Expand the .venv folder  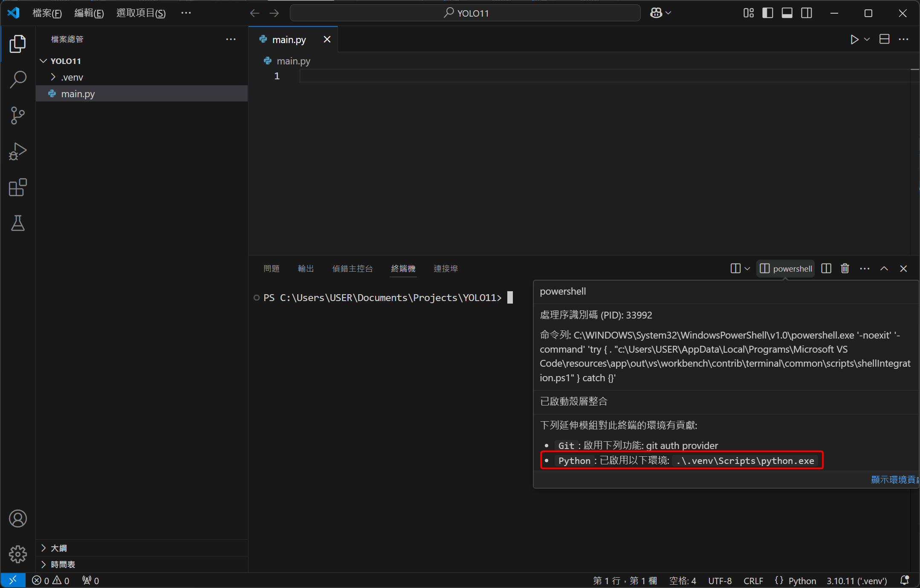click(x=53, y=77)
